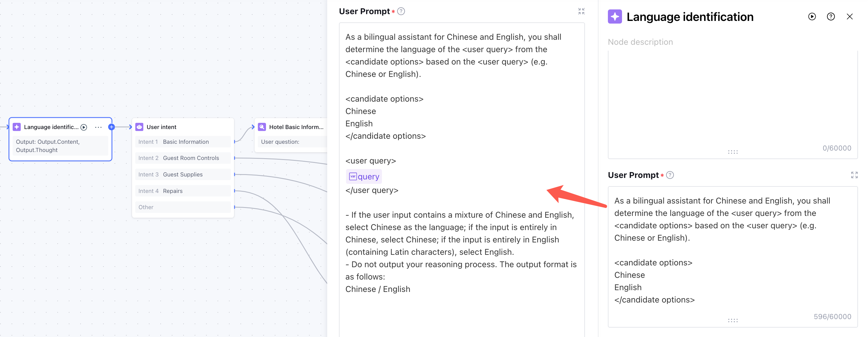Run the Language identification node in the panel header
This screenshot has height=337, width=868.
point(812,16)
